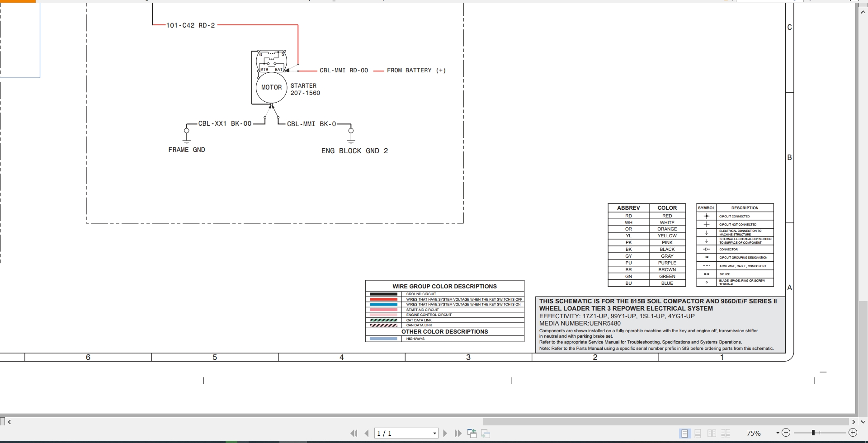Viewport: 868px width, 443px height.
Task: Click the BU abbreviation cell
Action: 628,283
